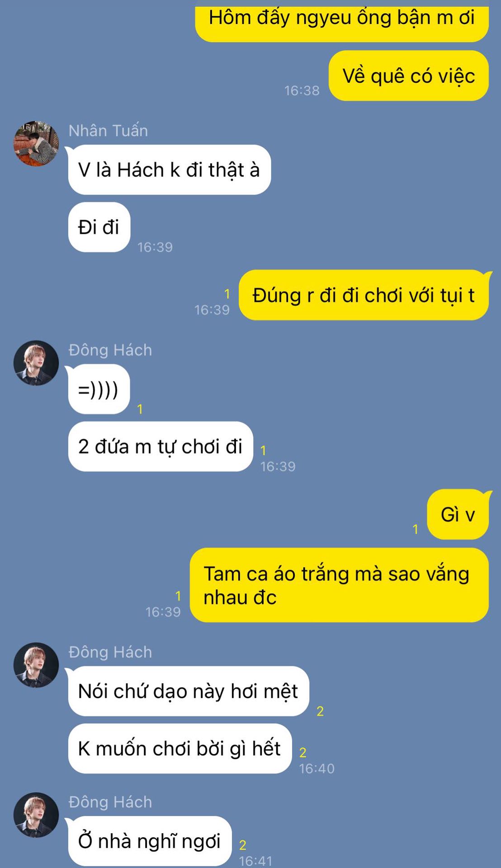This screenshot has height=868, width=501.
Task: Tap read count "2" beside "Ở nhà nghỉ ngơi"
Action: 243,845
